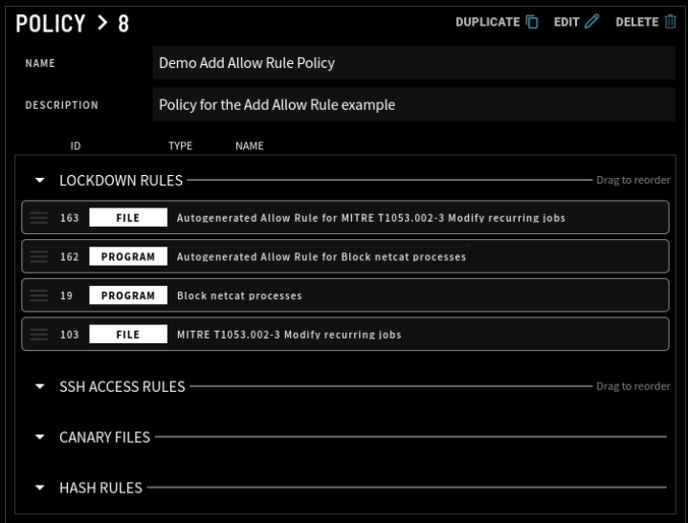Collapse the SSH Access Rules section
Image resolution: width=688 pixels, height=523 pixels.
click(x=40, y=387)
